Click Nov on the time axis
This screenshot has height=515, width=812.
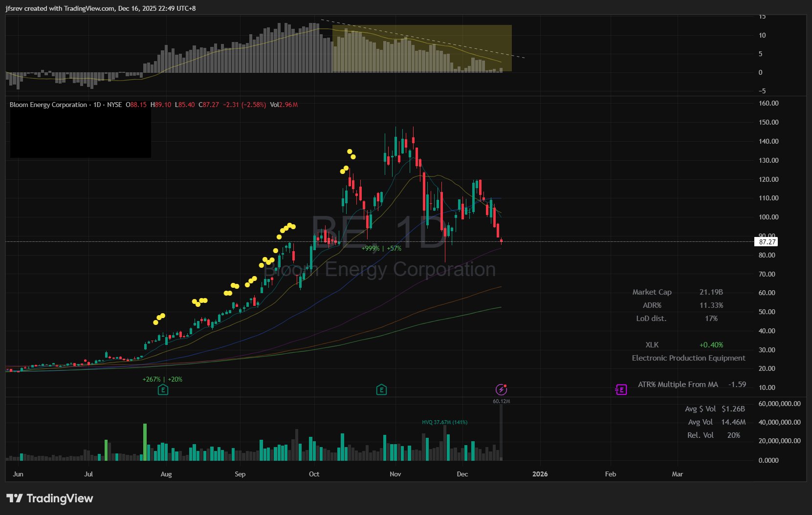395,474
